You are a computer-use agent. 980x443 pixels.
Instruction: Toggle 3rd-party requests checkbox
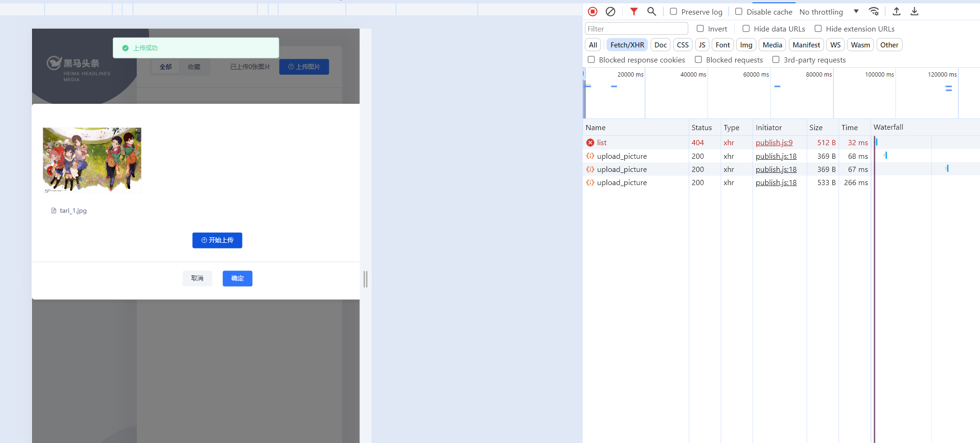(776, 60)
